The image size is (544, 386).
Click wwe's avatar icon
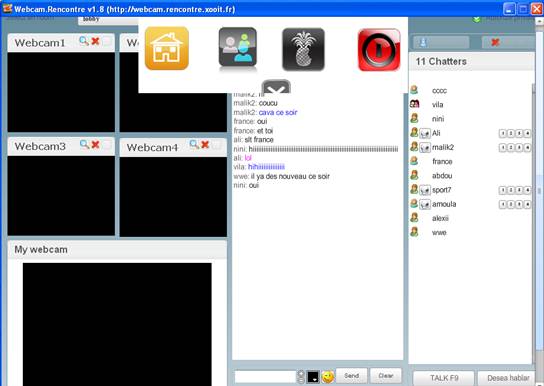[414, 232]
